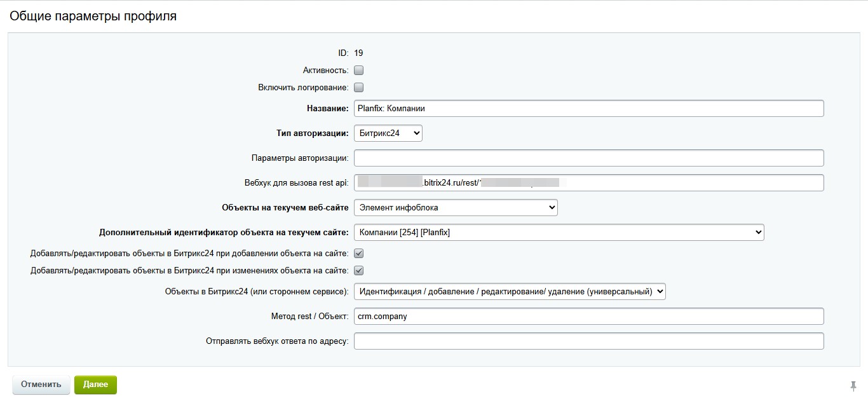Screen dimensions: 868x403
Task: Click the Общие параметры профиля heading
Action: (93, 17)
